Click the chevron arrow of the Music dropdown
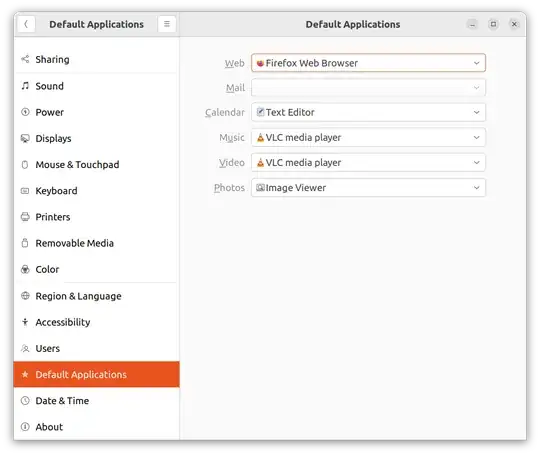Viewport: 540px width, 455px height. (477, 137)
